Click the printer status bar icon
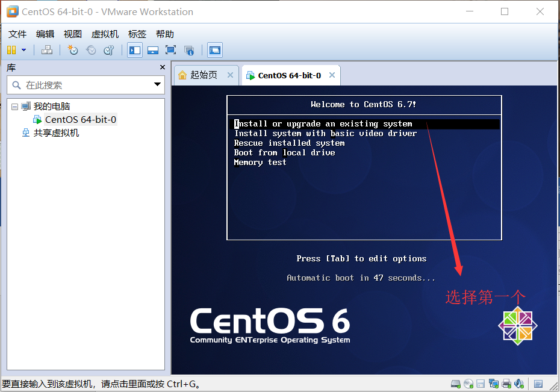Viewport: 560px width, 392px height. 506,384
